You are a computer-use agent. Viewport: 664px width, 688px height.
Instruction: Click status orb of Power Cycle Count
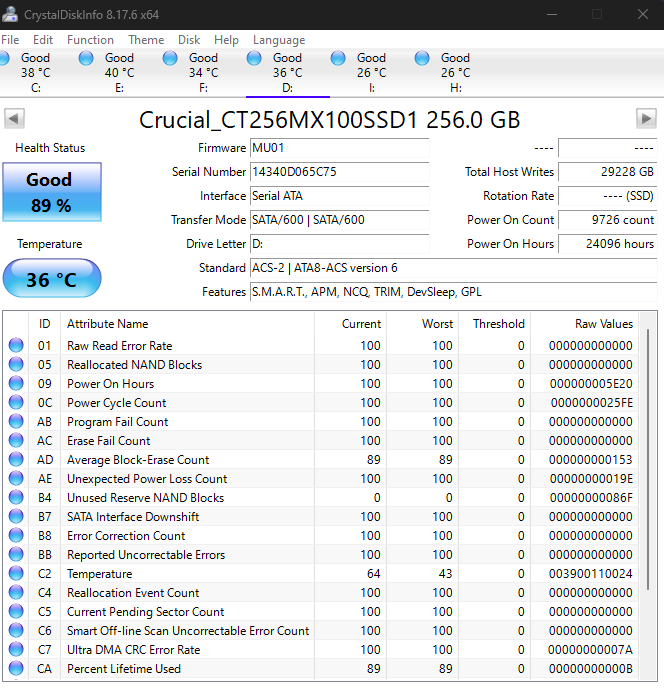(16, 402)
